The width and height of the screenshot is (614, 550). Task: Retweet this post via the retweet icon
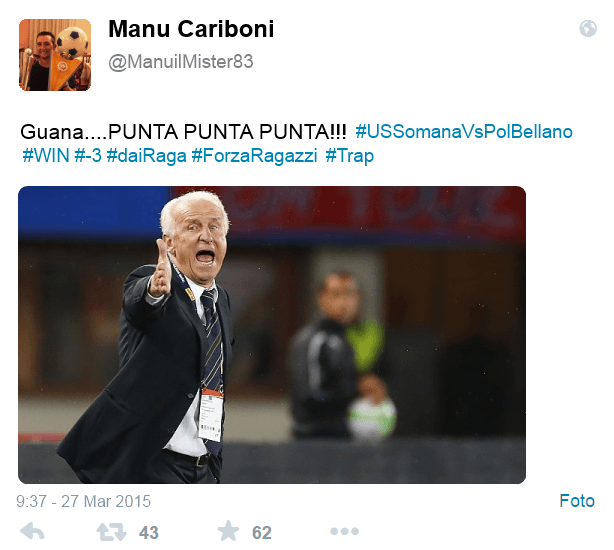(x=112, y=532)
